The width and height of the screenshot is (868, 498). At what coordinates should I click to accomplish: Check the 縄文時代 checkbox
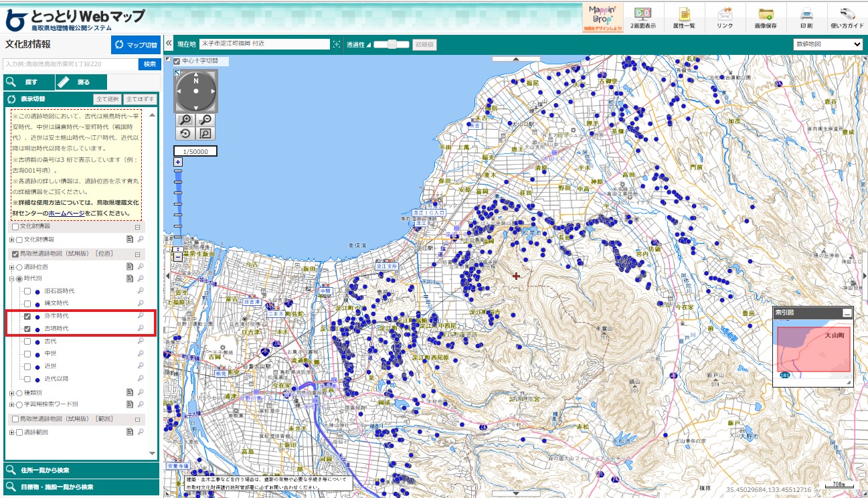[x=27, y=303]
